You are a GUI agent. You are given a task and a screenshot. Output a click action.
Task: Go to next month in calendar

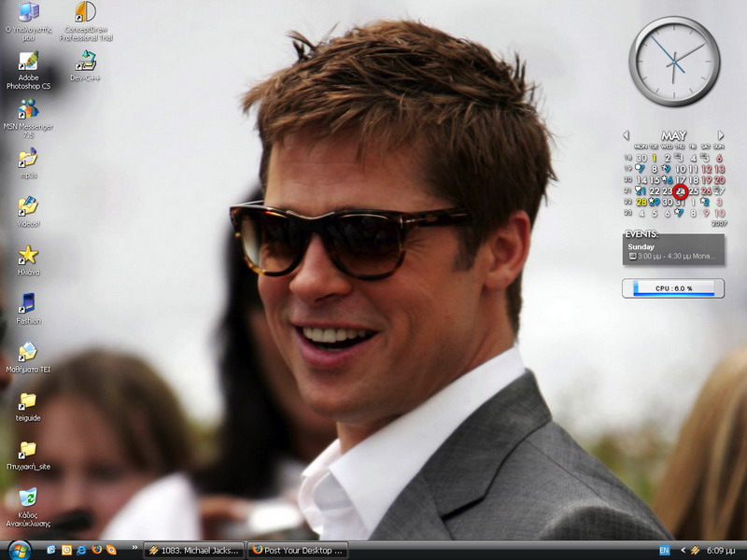(x=721, y=135)
